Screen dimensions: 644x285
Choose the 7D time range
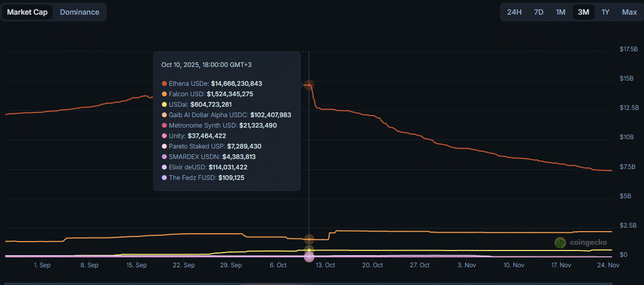538,12
